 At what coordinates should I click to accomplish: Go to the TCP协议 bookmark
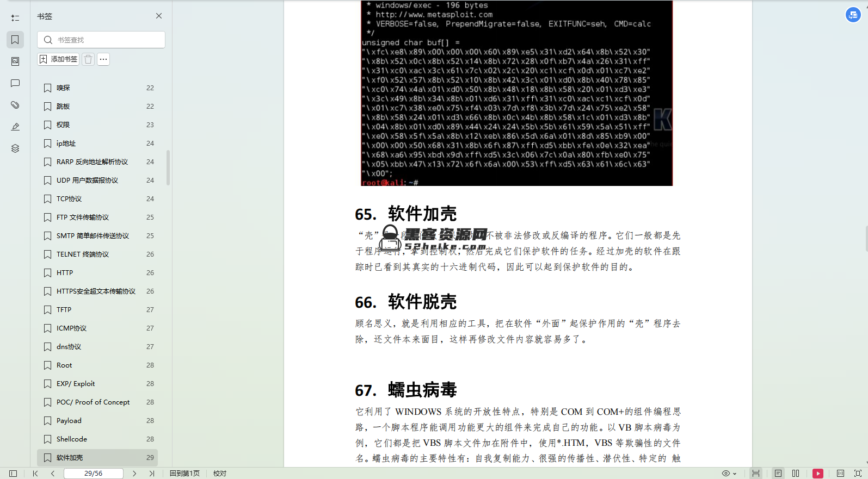97,199
